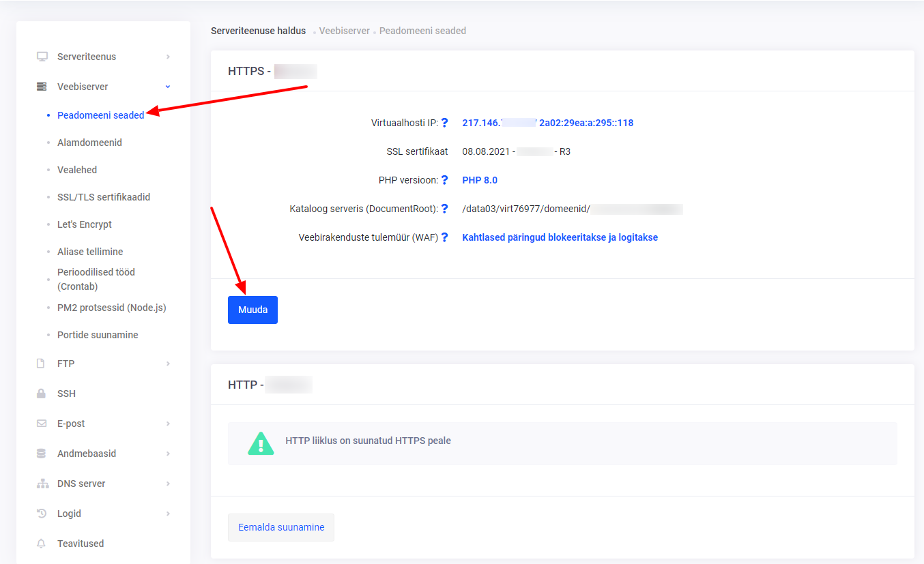Click the DNS server network icon
The width and height of the screenshot is (924, 564).
[x=42, y=484]
